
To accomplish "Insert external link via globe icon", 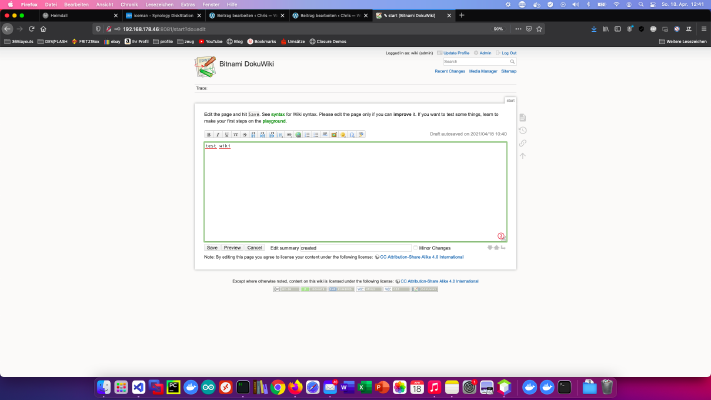I will click(x=298, y=135).
